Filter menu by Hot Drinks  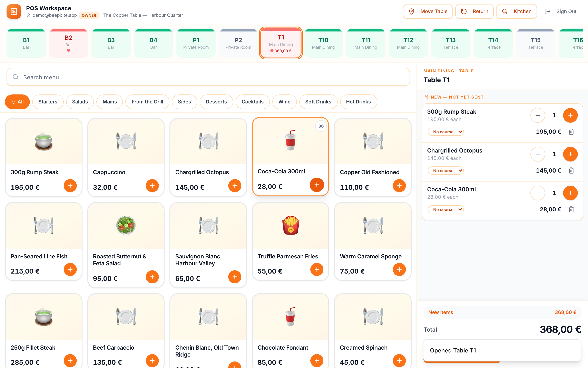(358, 102)
